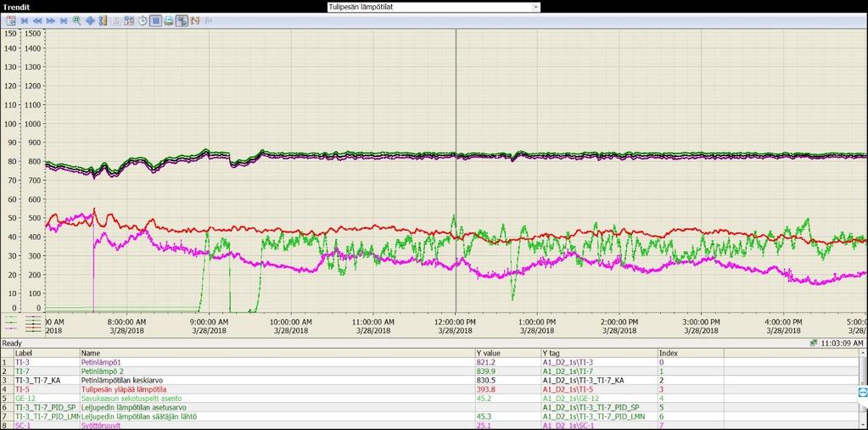868x430 pixels.
Task: Click the Y value 821.2
Action: click(x=485, y=362)
